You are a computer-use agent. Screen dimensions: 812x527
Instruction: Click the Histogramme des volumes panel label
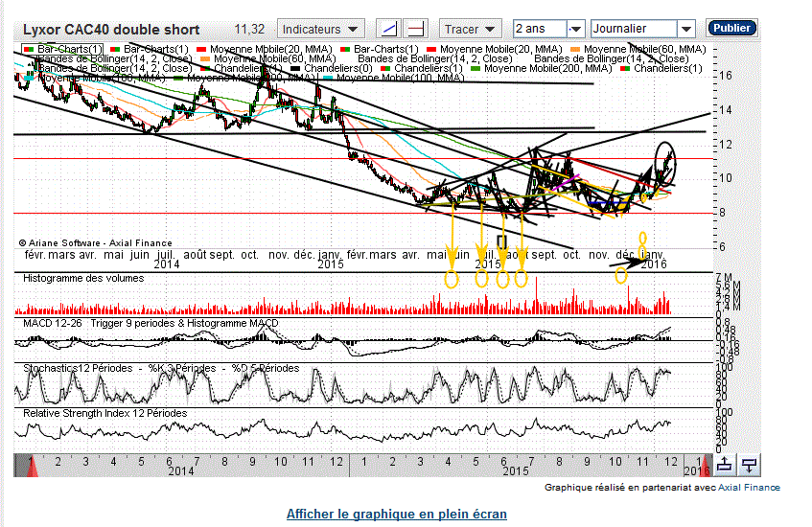point(83,279)
